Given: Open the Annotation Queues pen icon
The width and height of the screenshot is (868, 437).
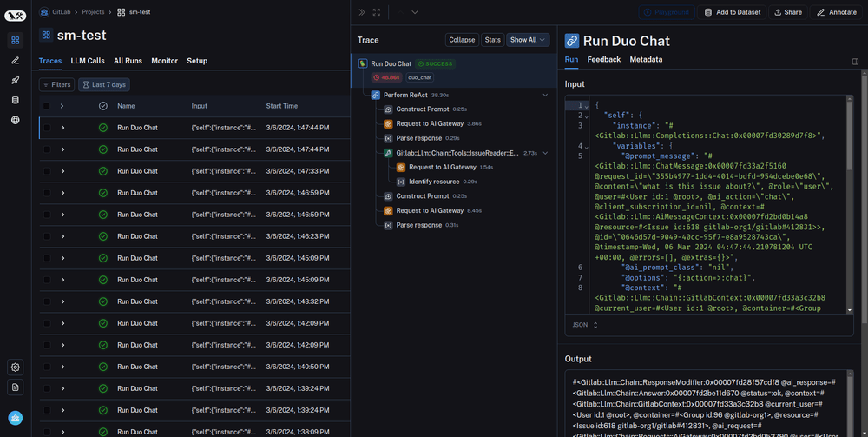Looking at the screenshot, I should (16, 60).
